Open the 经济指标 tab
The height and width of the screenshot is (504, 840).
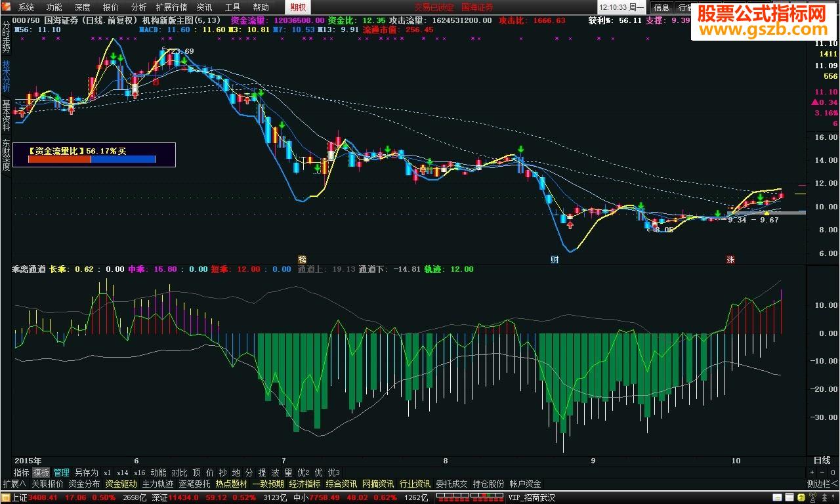304,484
